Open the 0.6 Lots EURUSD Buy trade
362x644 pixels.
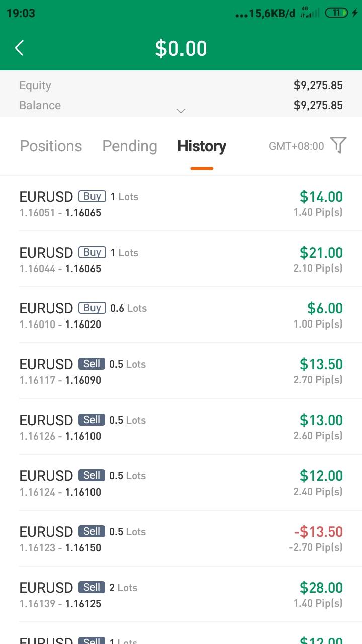[181, 315]
